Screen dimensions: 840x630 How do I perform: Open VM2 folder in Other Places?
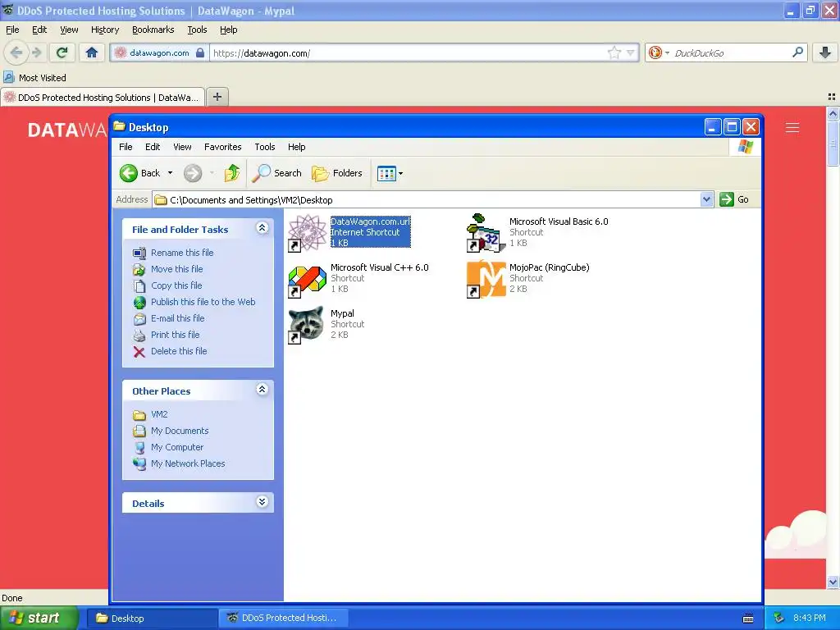159,414
